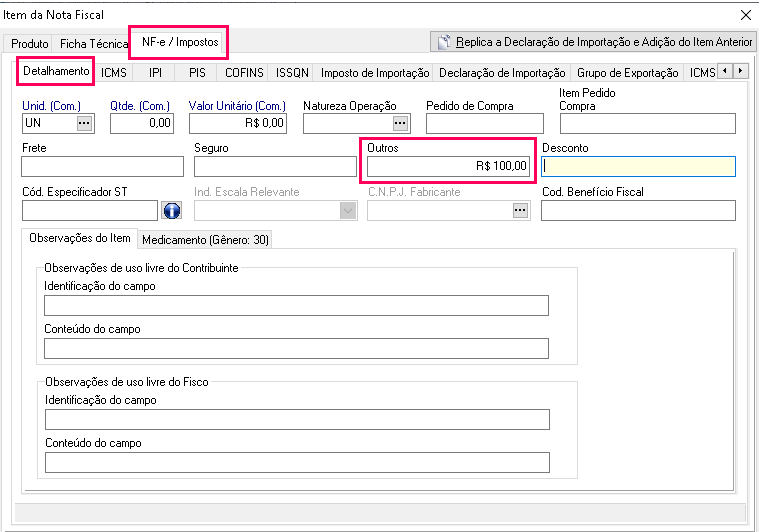This screenshot has width=759, height=532.
Task: Open the NF-e / Impostos tab
Action: pyautogui.click(x=180, y=42)
